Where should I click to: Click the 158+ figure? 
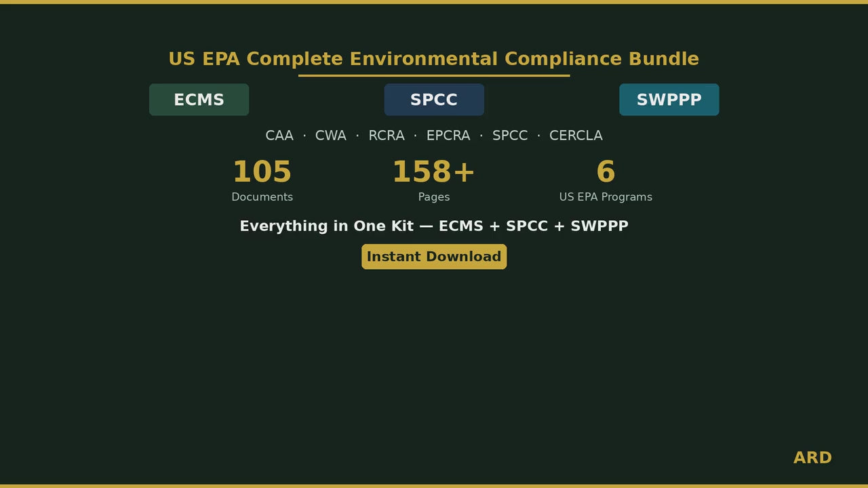[434, 172]
